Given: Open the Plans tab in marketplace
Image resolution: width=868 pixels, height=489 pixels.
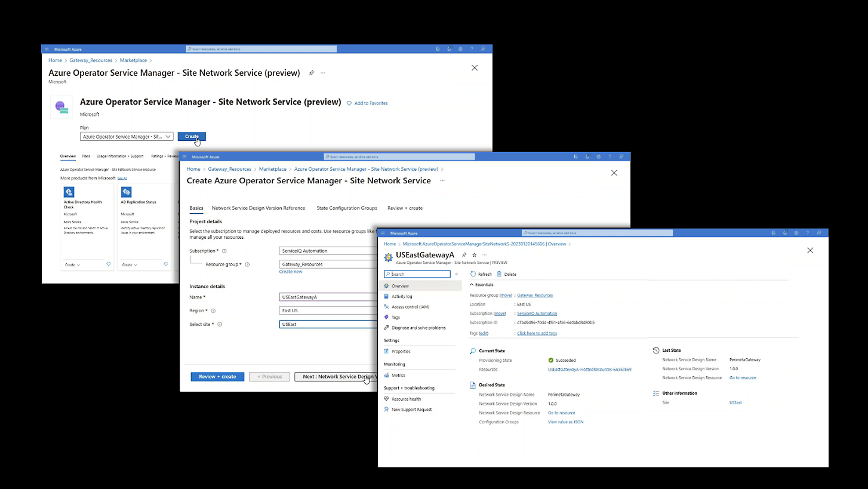Looking at the screenshot, I should tap(86, 156).
